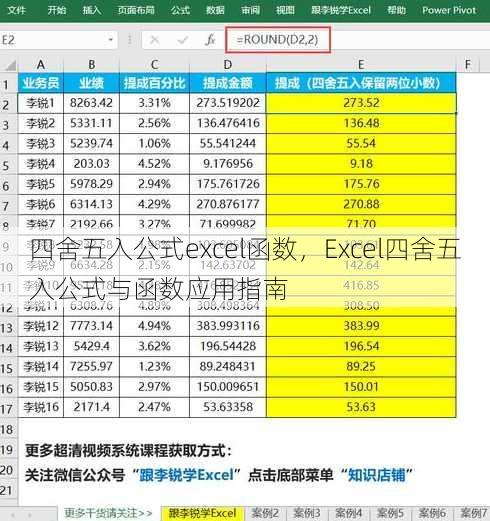The height and width of the screenshot is (521, 490).
Task: Select cell containing 李锐4
Action: tap(41, 164)
